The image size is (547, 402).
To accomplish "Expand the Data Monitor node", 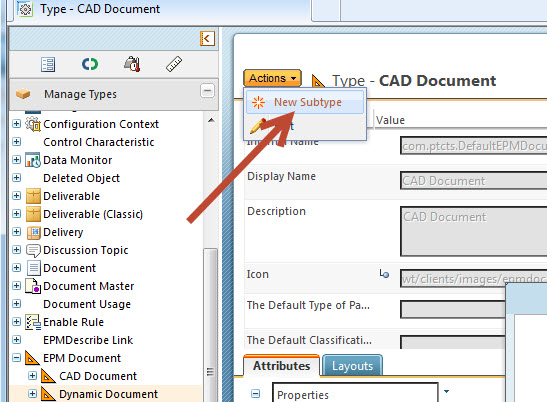I will (x=16, y=160).
